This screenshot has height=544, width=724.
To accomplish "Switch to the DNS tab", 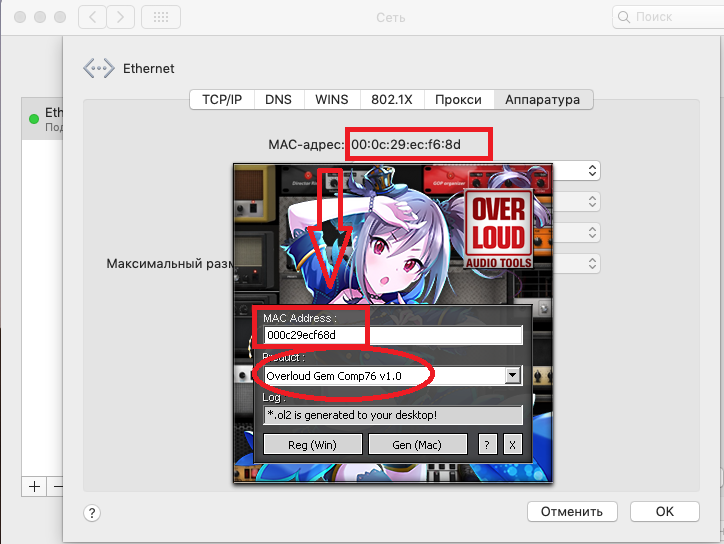I will tap(279, 100).
